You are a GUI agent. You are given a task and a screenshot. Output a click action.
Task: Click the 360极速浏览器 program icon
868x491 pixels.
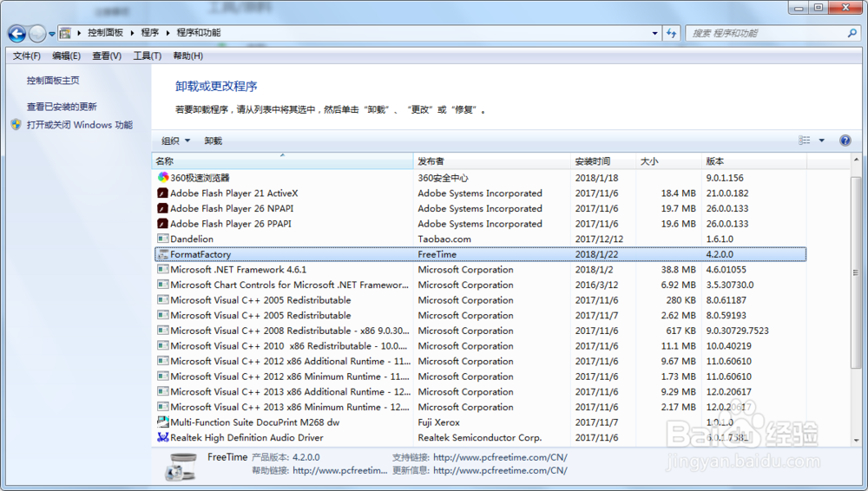pos(163,177)
